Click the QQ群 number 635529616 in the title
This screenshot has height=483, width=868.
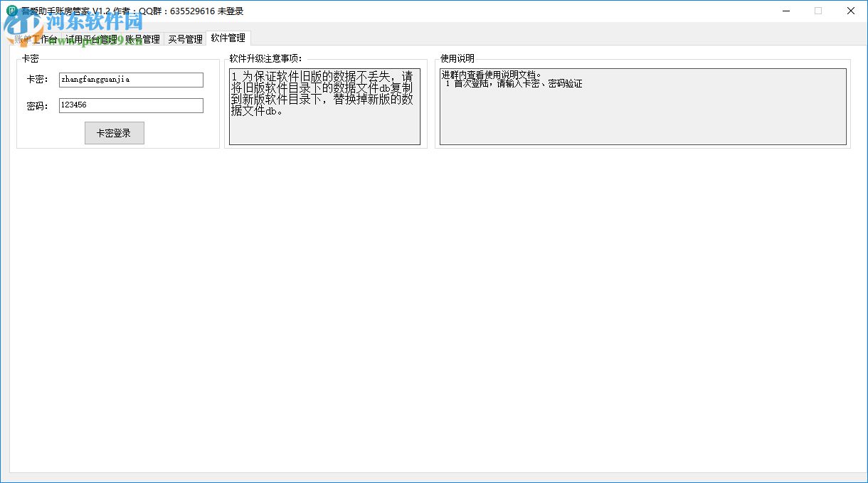pyautogui.click(x=194, y=11)
